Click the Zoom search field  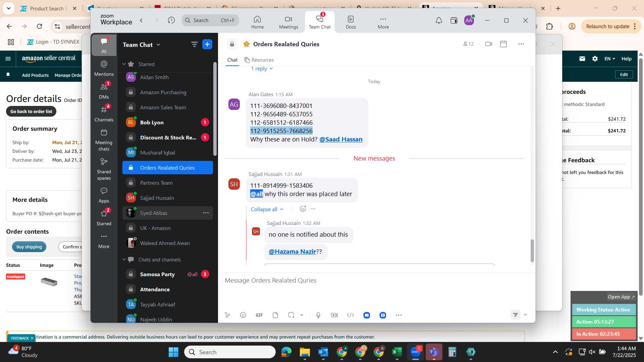coord(210,20)
